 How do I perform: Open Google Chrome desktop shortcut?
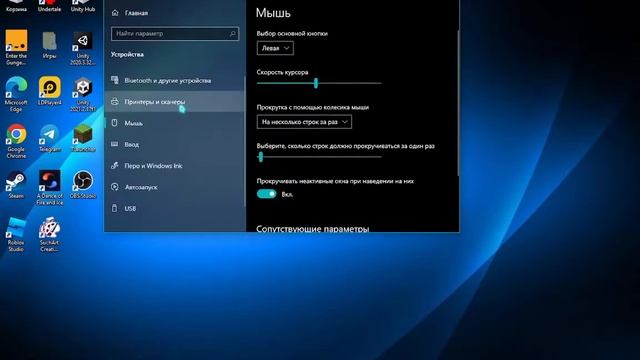click(x=16, y=141)
